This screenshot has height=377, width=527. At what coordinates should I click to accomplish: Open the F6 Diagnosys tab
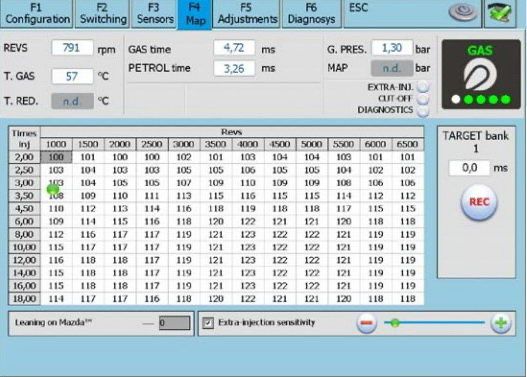click(x=311, y=13)
